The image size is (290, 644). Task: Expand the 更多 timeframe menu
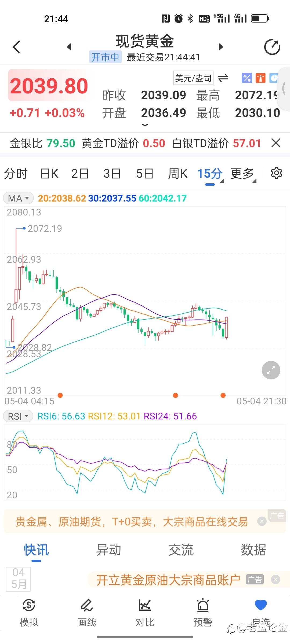pyautogui.click(x=243, y=174)
